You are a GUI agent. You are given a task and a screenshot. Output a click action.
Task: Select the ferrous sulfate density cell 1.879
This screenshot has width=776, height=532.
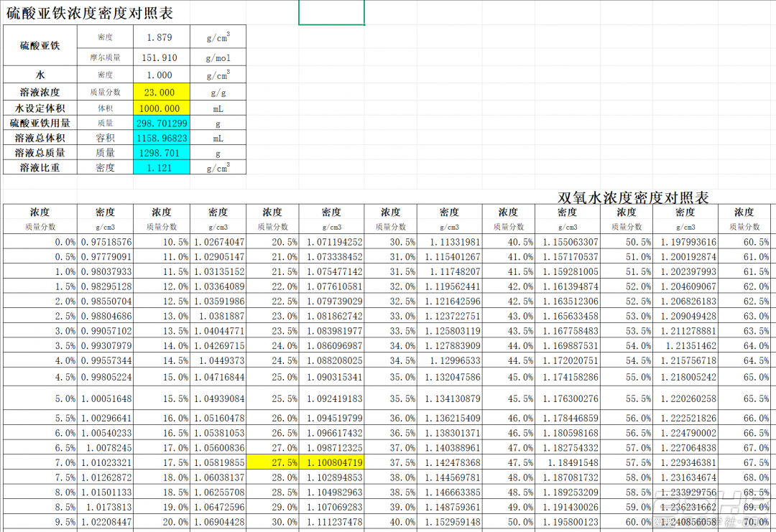[162, 37]
